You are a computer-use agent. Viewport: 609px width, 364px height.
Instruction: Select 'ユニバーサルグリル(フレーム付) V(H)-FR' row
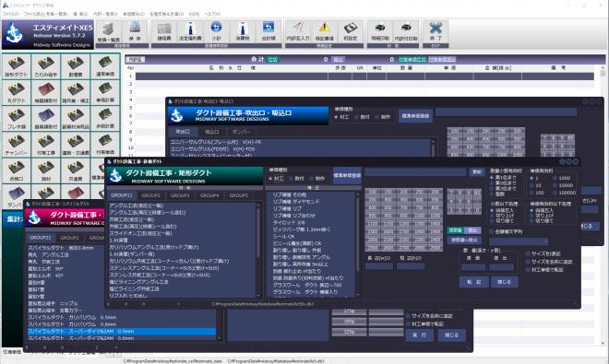pos(300,142)
